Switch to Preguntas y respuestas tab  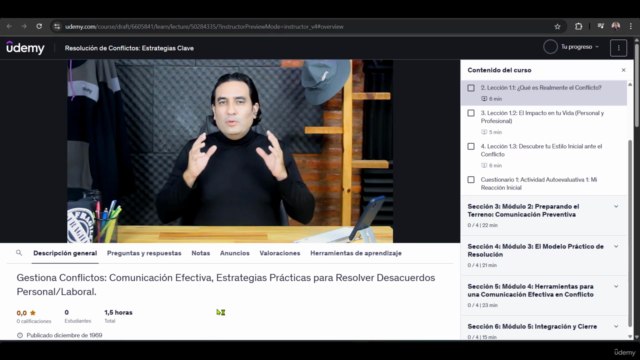click(x=144, y=253)
